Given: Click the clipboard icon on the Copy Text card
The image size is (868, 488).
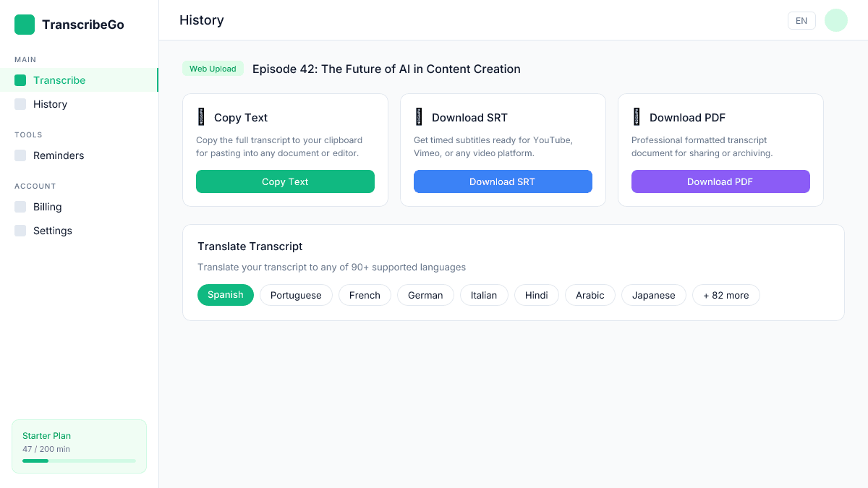Looking at the screenshot, I should point(202,116).
